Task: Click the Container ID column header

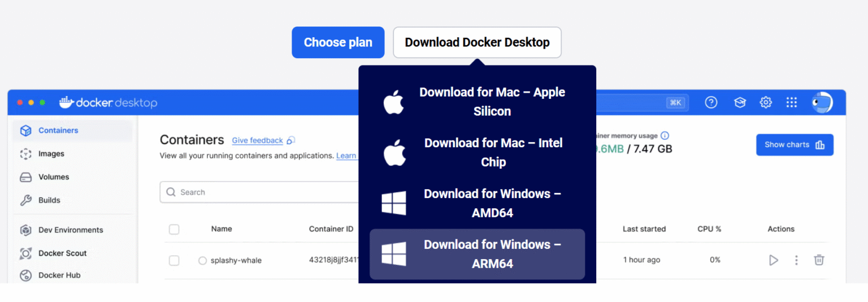Action: [331, 229]
